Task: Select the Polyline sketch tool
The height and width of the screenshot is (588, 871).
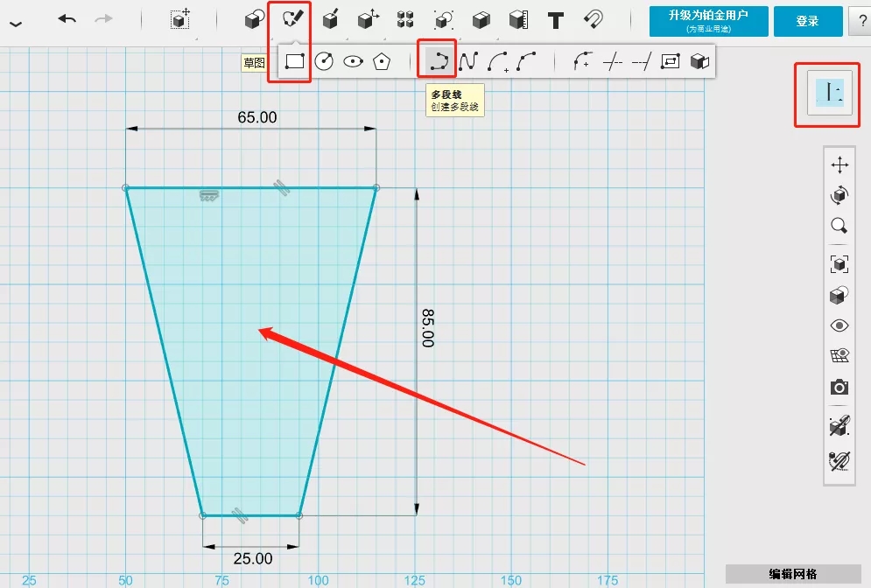Action: pyautogui.click(x=439, y=61)
